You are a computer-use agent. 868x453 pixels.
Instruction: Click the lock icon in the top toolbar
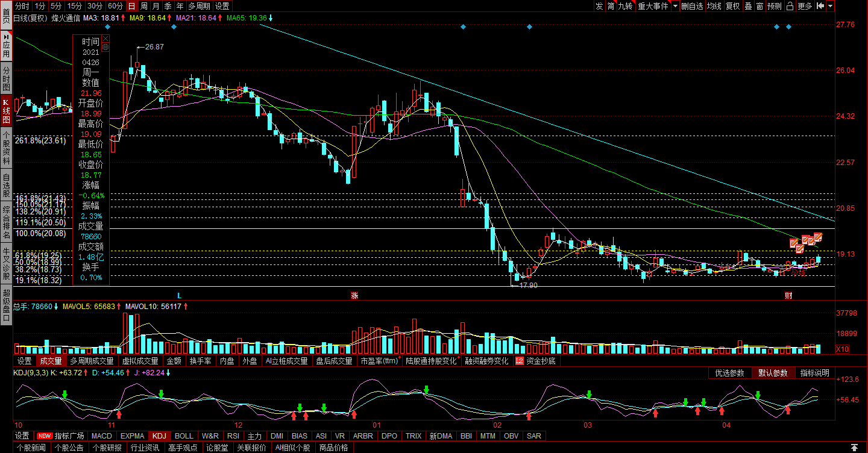click(x=790, y=6)
